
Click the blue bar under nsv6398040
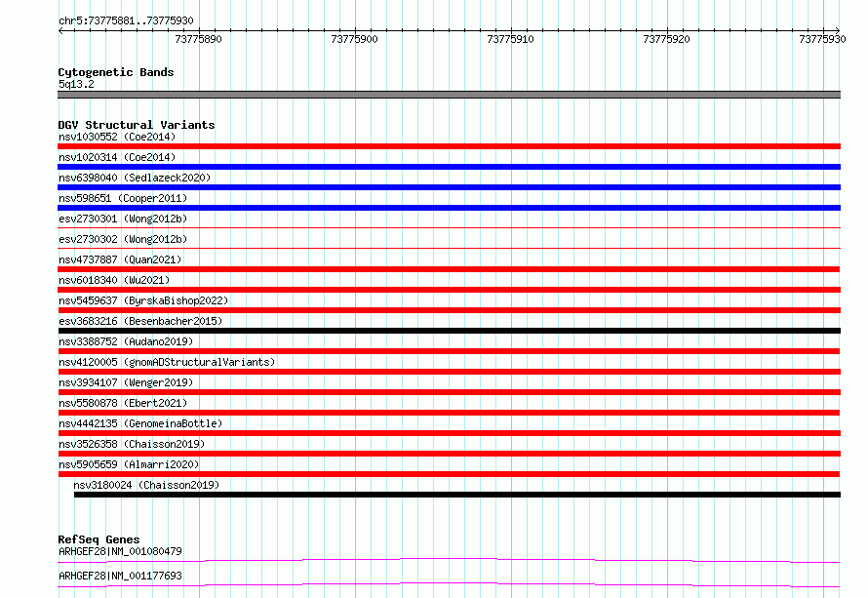click(449, 187)
